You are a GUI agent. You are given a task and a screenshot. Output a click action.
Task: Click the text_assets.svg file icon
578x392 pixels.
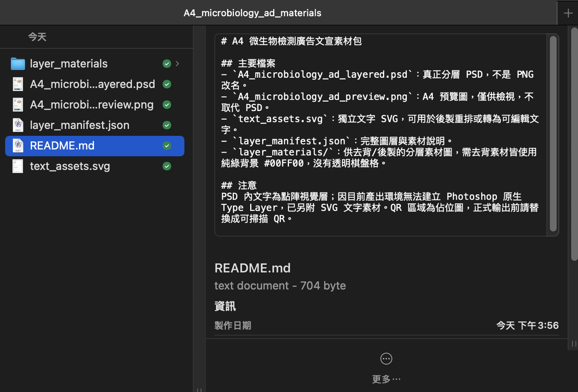pyautogui.click(x=18, y=166)
